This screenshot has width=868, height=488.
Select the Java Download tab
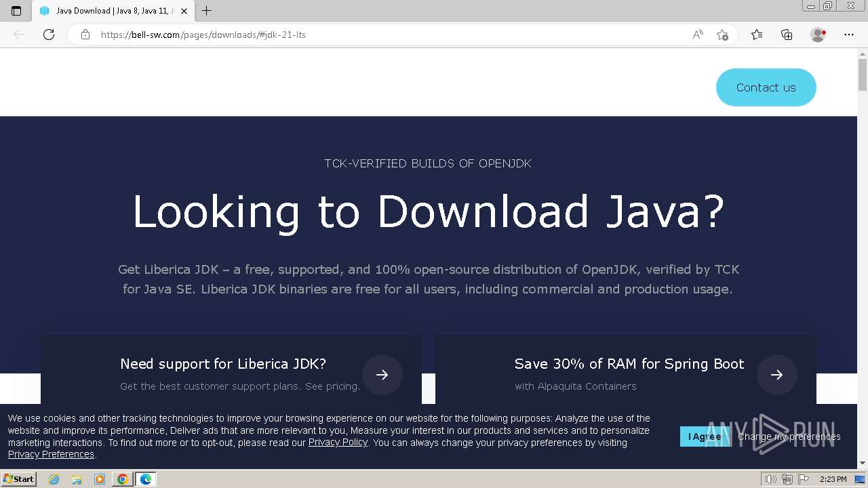pos(113,11)
